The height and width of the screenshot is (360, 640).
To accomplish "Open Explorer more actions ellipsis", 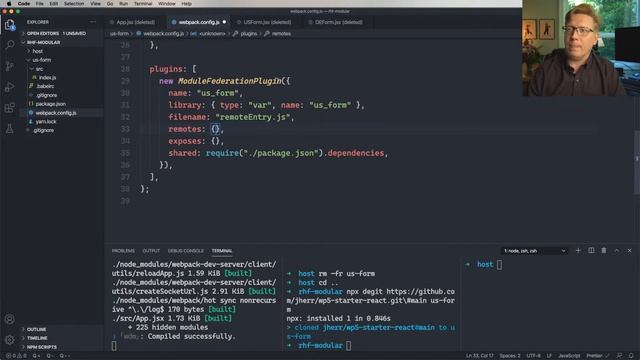I will pyautogui.click(x=93, y=22).
